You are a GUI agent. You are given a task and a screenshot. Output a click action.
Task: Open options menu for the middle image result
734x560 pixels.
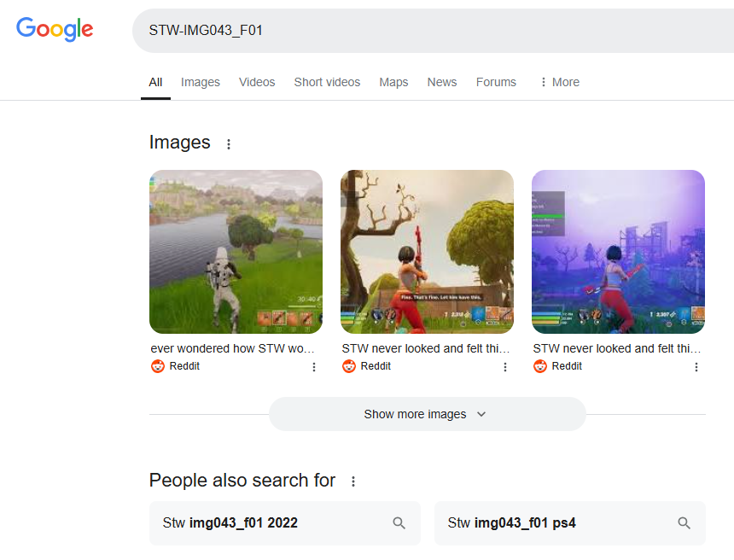tap(505, 367)
